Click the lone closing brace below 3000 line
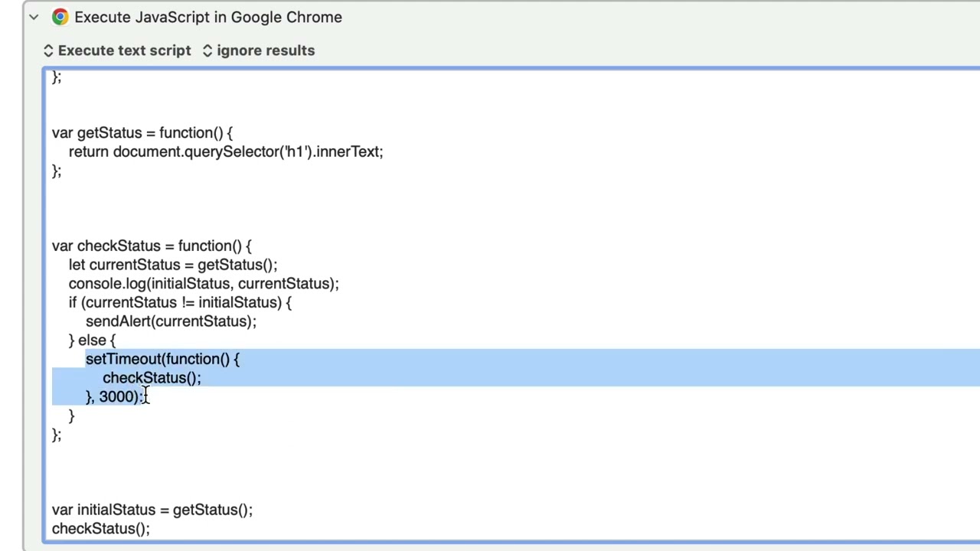Viewport: 980px width, 551px height. [71, 416]
